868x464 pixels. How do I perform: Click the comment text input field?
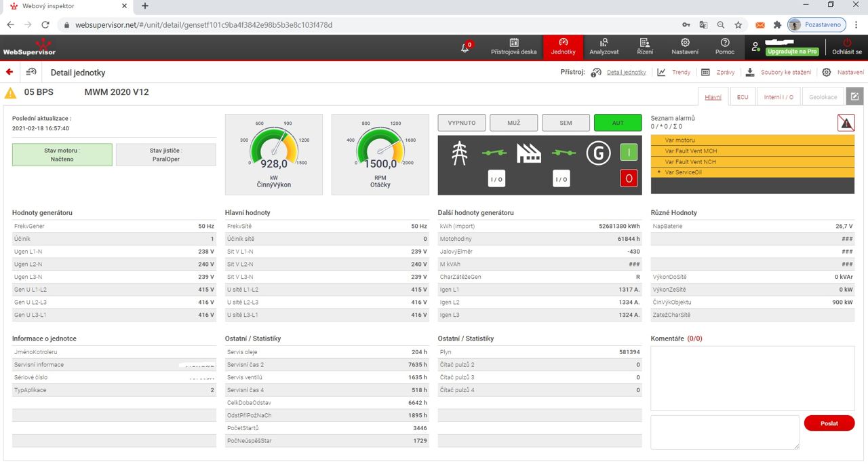click(x=725, y=432)
